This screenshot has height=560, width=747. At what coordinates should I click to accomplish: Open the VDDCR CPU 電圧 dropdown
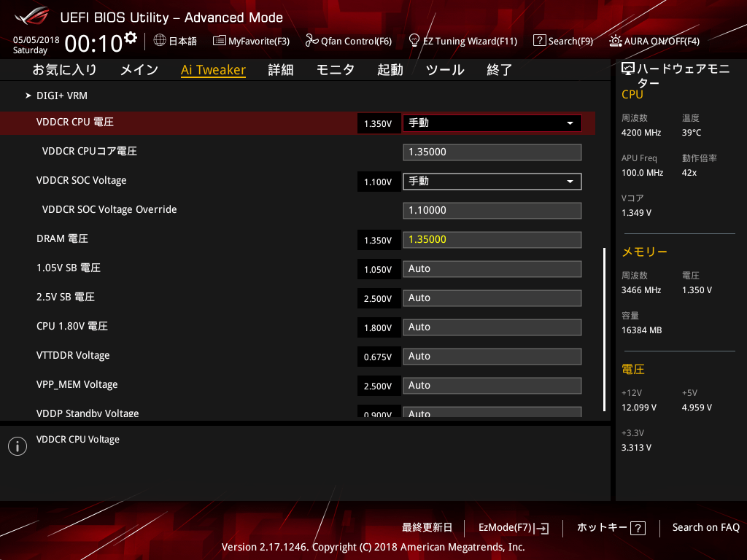click(492, 123)
